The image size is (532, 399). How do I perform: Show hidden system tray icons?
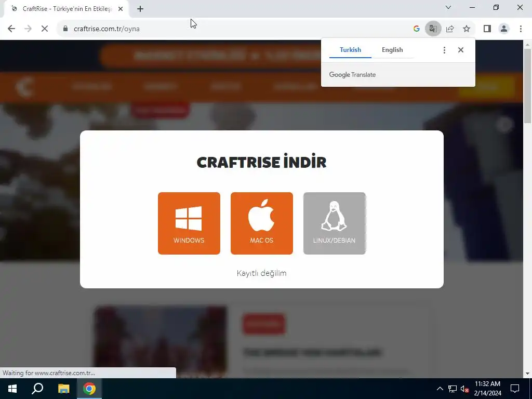coord(440,389)
